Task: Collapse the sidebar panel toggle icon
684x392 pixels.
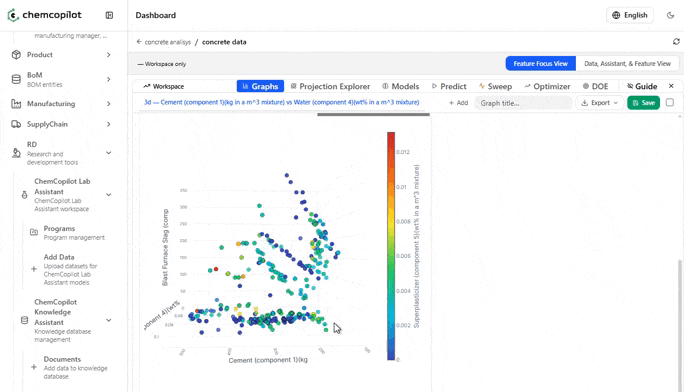Action: [x=109, y=15]
